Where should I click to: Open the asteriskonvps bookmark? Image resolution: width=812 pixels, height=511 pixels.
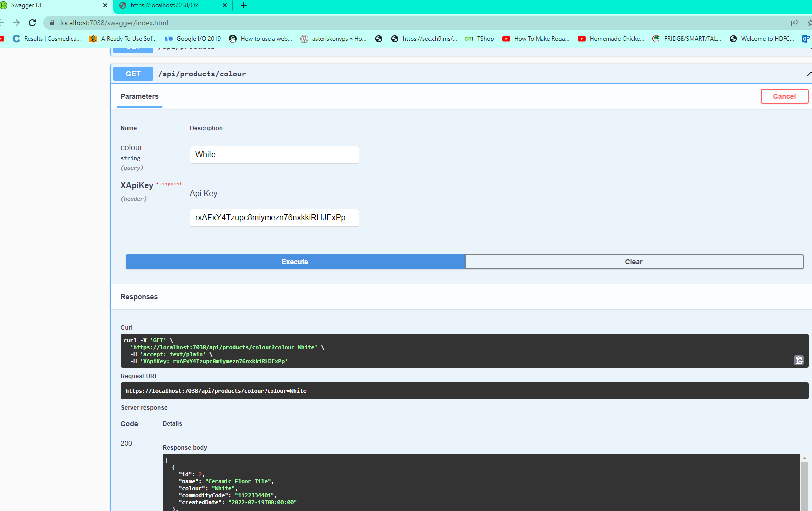click(333, 39)
